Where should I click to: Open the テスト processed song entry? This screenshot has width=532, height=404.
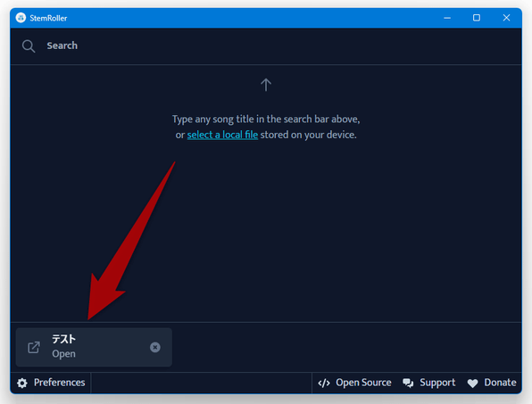pyautogui.click(x=94, y=347)
